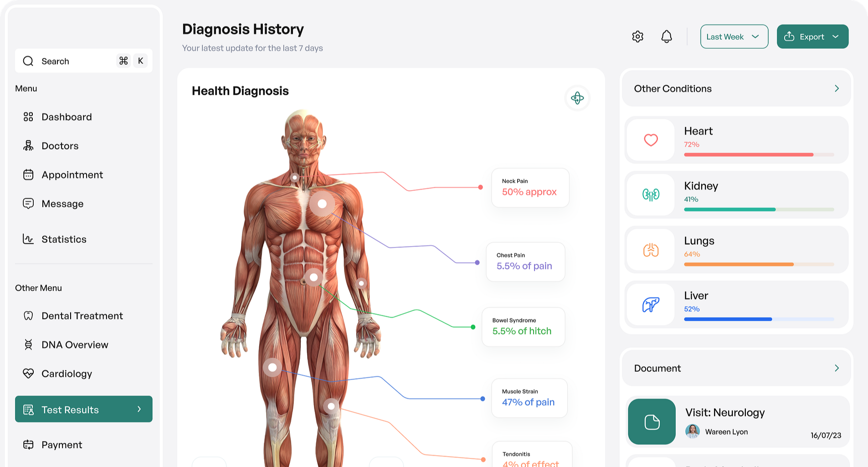Click the Test Results report icon
Screen dimensions: 868x467
coord(28,410)
